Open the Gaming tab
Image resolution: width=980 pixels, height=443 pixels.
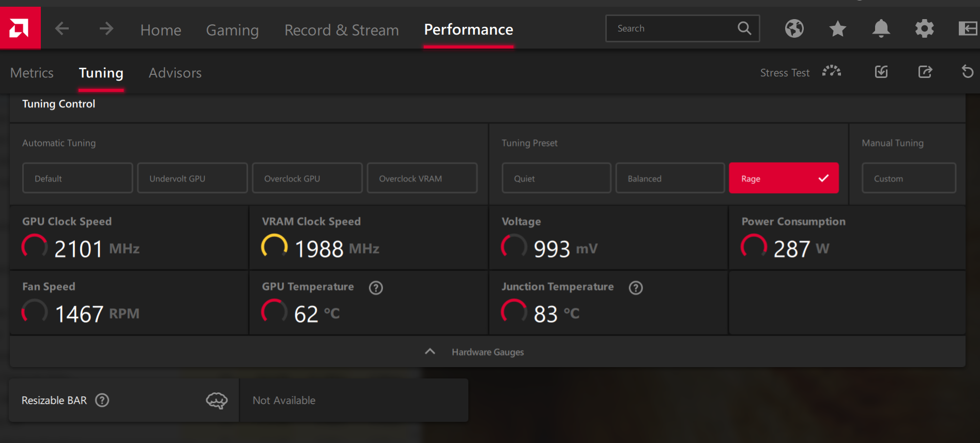[233, 30]
